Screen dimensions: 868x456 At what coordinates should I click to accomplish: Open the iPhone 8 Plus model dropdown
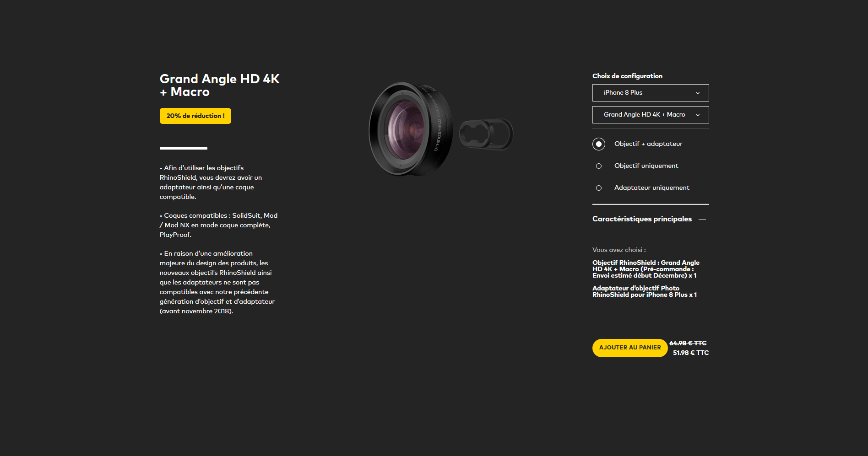651,93
